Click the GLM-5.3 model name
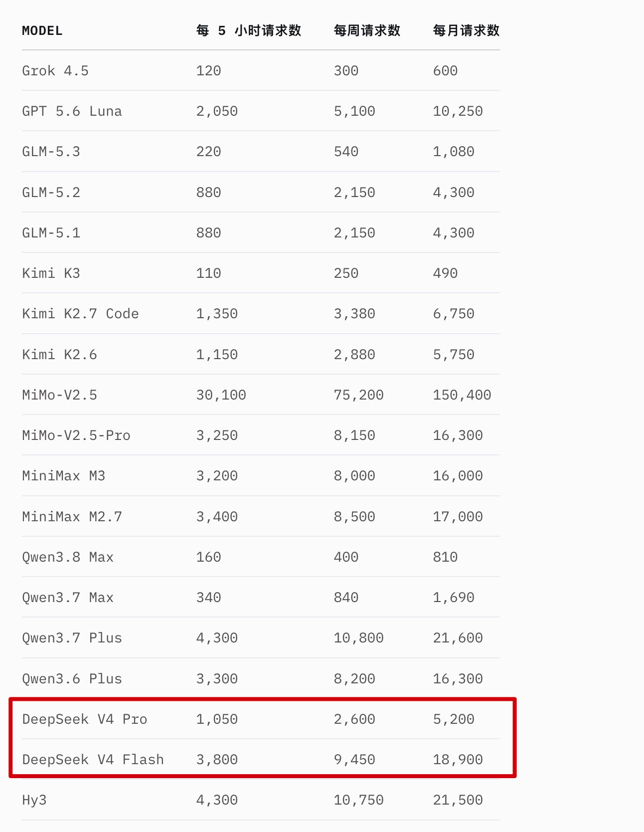 pos(51,152)
